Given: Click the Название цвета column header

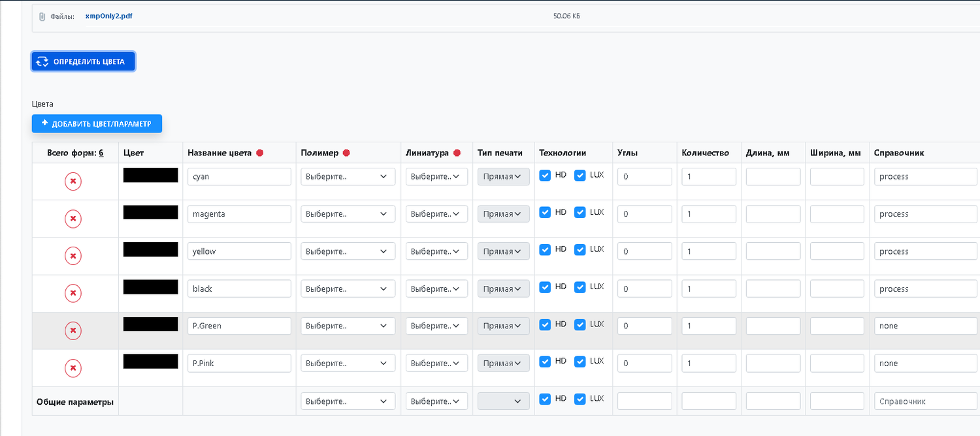Looking at the screenshot, I should (220, 153).
